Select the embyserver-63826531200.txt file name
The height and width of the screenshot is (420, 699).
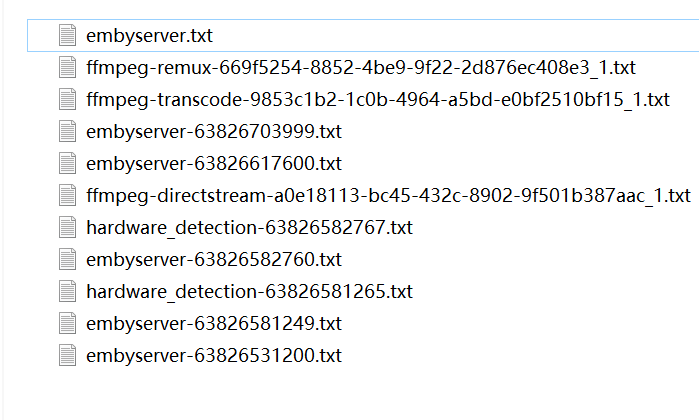coord(214,356)
